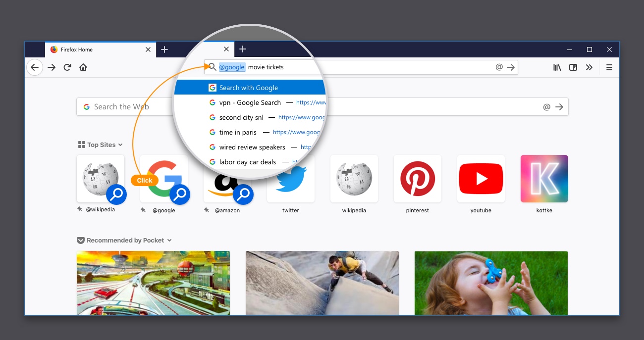Viewport: 644px width, 340px height.
Task: Submit search using the Search the Web box arrow
Action: (x=559, y=107)
